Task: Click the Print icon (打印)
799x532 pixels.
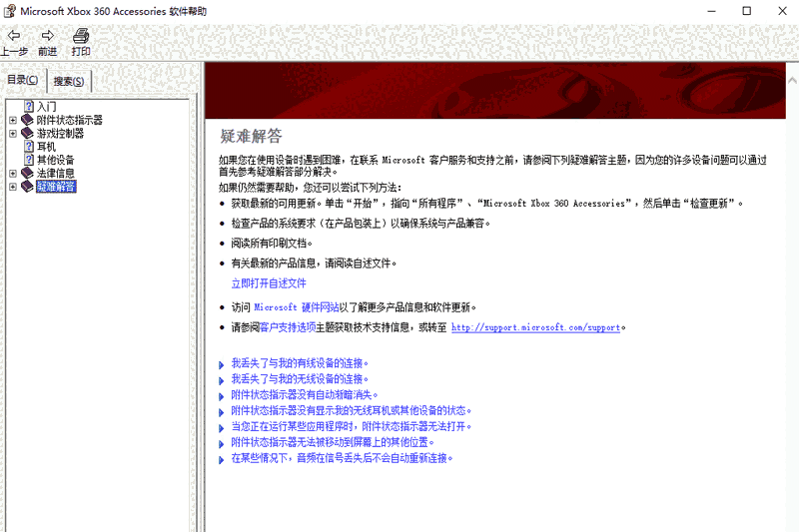Action: pos(81,36)
